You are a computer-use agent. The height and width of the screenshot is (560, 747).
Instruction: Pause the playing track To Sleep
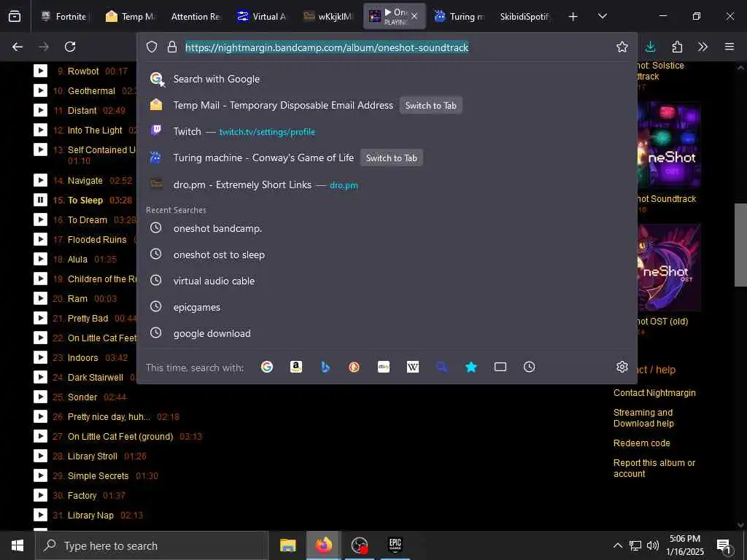click(x=41, y=200)
